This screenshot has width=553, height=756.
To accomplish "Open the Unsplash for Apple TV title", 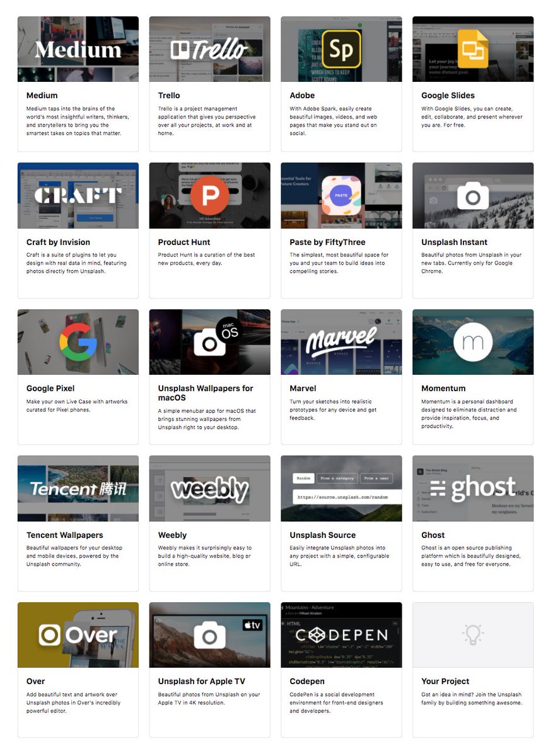I will coord(202,682).
